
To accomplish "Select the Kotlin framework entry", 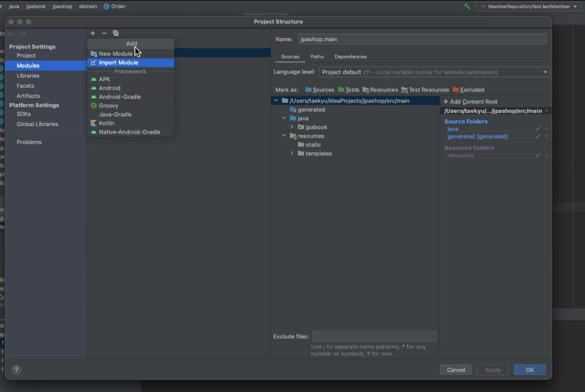I will (106, 123).
